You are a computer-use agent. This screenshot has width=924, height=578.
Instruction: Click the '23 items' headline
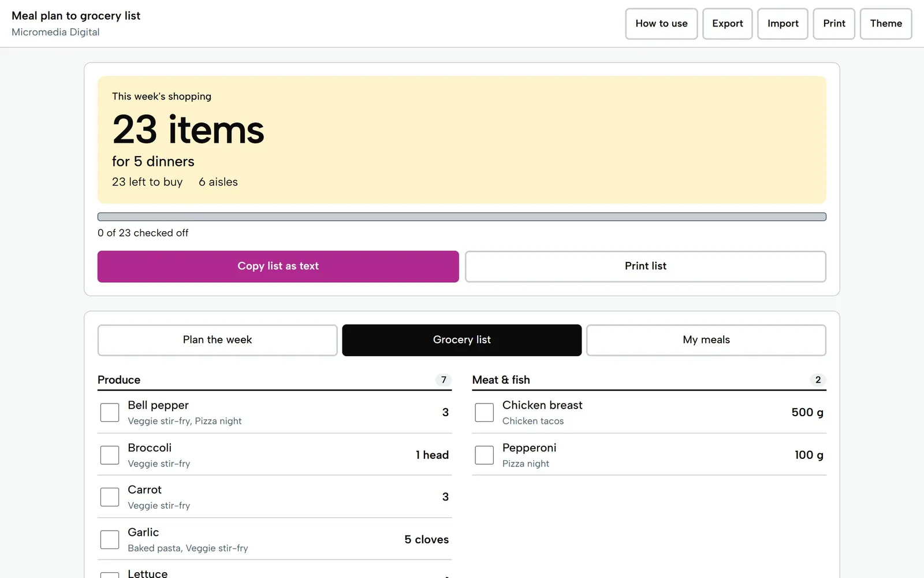188,129
